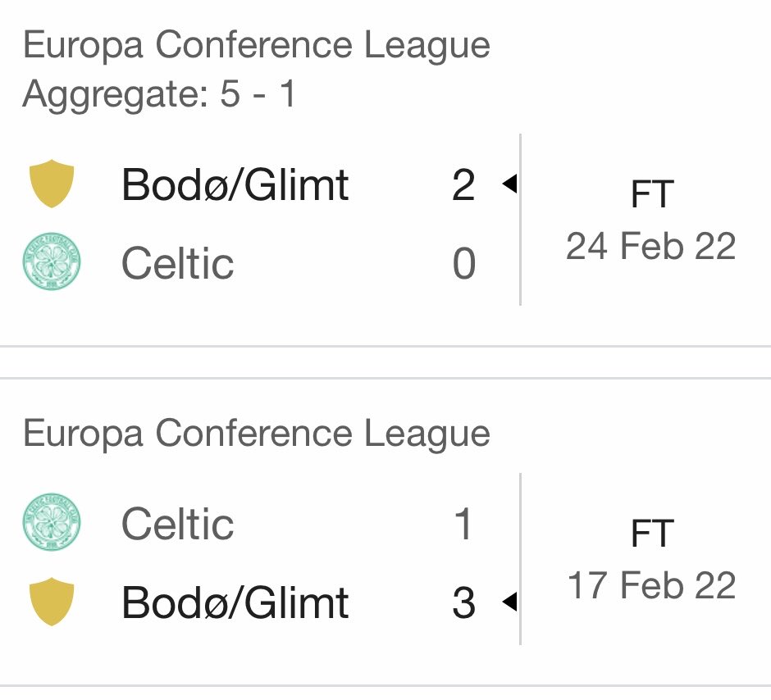The width and height of the screenshot is (771, 700).
Task: Select the first Europa Conference League heading
Action: tap(257, 46)
